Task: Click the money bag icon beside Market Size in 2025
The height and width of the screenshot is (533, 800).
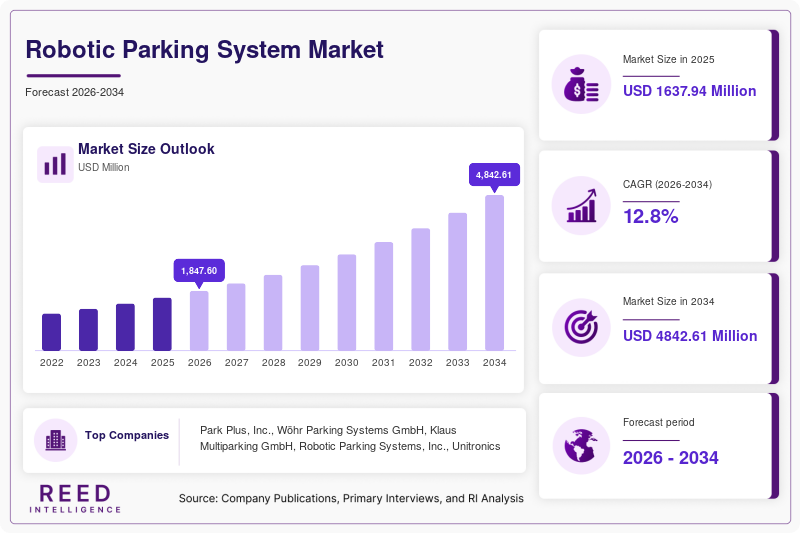Action: [581, 84]
